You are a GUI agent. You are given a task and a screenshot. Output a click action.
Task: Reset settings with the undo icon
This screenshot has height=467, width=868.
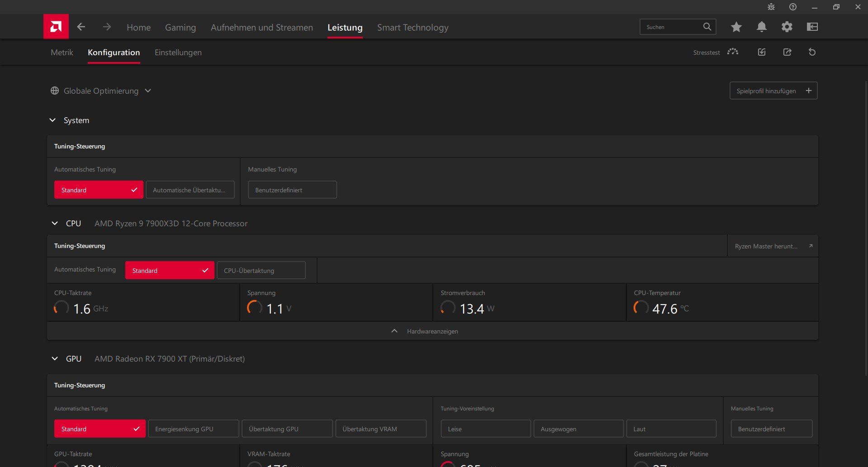point(812,52)
